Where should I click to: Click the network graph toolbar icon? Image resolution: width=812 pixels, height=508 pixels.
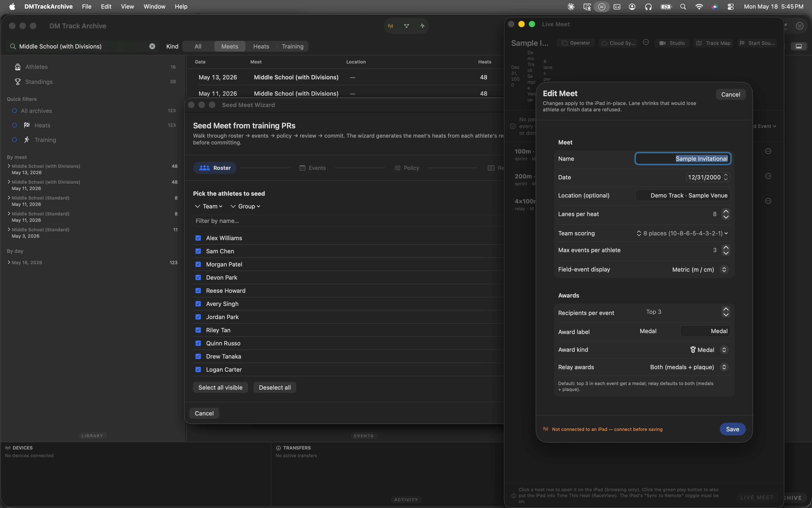click(x=406, y=26)
